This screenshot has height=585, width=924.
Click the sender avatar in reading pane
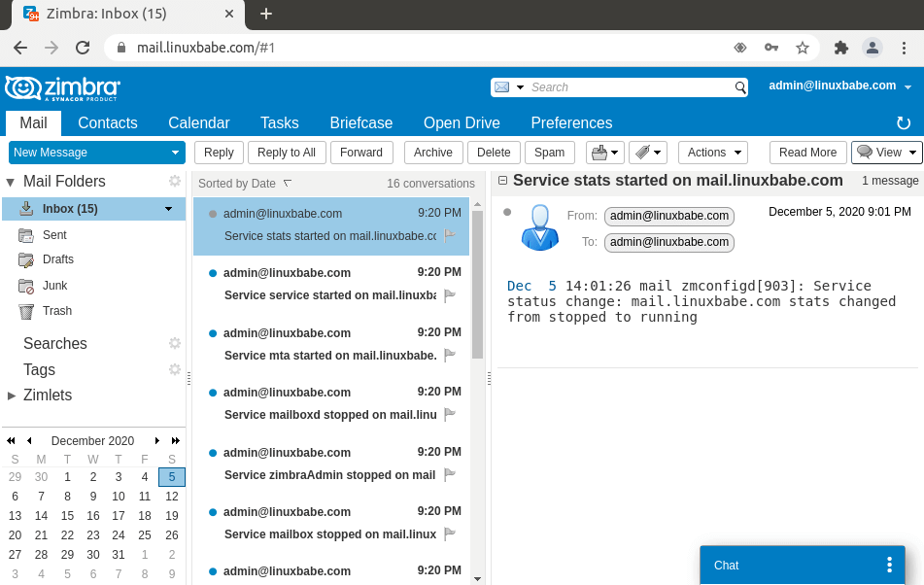[x=540, y=227]
